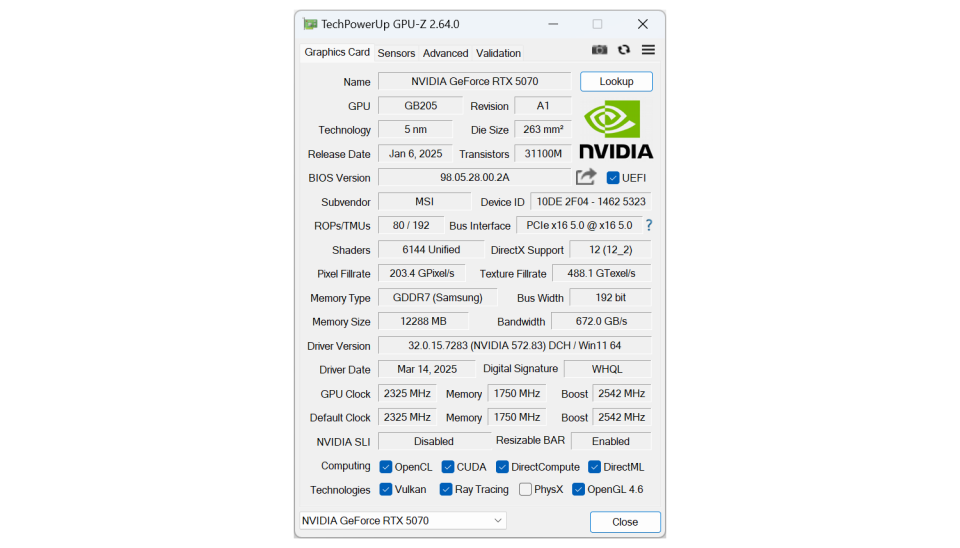Image resolution: width=960 pixels, height=548 pixels.
Task: Click the Default Clock row Memory value
Action: pos(517,417)
